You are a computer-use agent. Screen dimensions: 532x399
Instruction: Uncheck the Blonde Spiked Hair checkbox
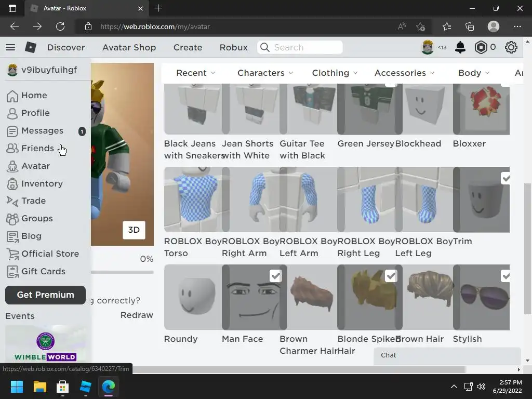pyautogui.click(x=391, y=276)
